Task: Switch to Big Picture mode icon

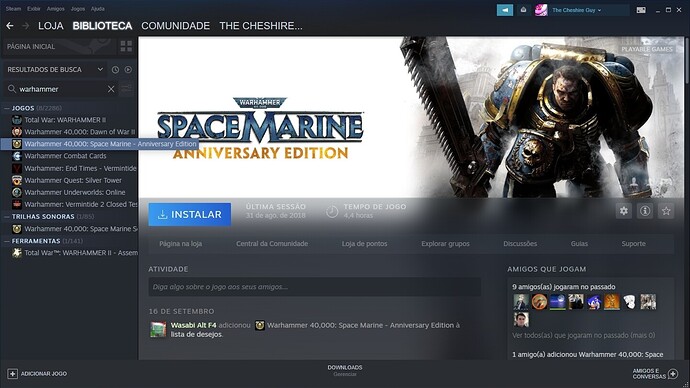Action: coord(641,10)
